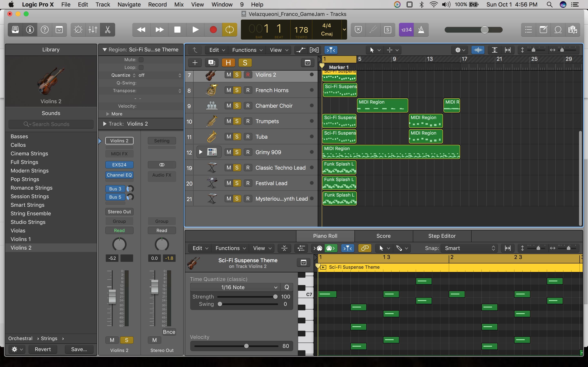Solo the French Horns track

coord(237,90)
